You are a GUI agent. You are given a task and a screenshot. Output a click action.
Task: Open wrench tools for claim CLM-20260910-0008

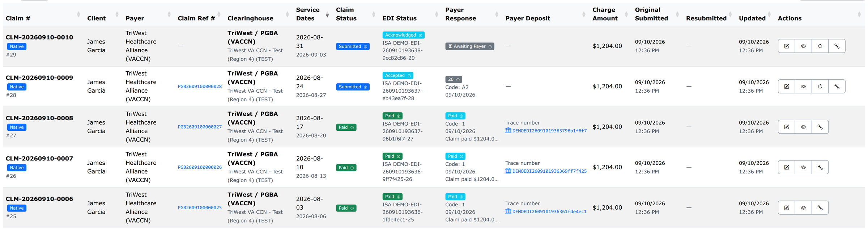pos(820,127)
